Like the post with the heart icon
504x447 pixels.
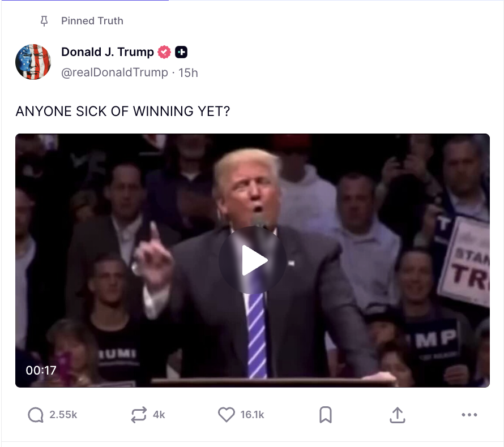[x=227, y=414]
